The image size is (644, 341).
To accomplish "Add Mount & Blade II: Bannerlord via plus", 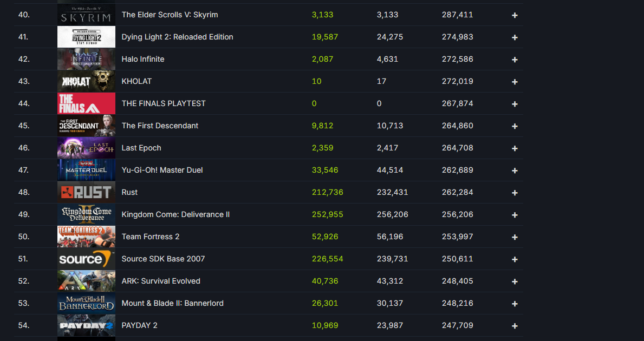I will (x=515, y=303).
